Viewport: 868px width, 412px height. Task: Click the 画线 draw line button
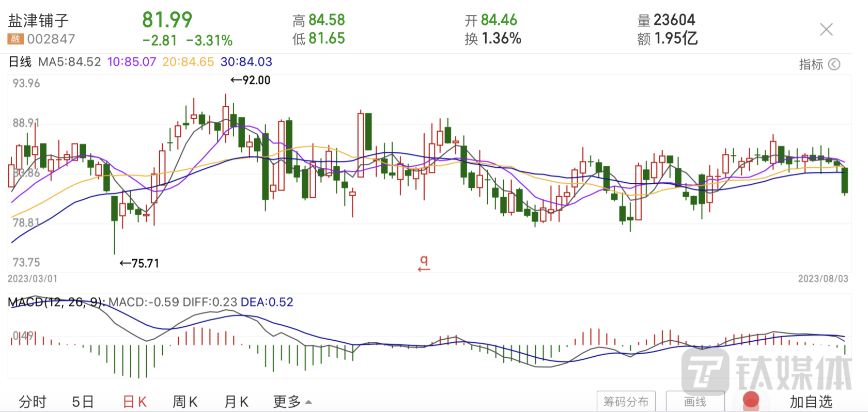pos(695,402)
